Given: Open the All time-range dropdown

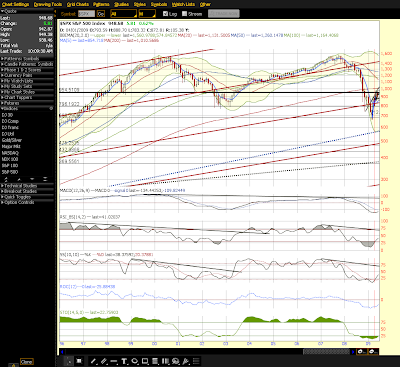Looking at the screenshot, I should click(123, 14).
